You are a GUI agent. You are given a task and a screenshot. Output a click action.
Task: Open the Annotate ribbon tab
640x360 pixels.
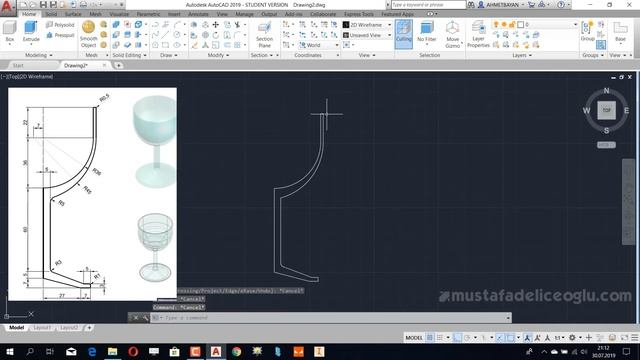pos(198,14)
